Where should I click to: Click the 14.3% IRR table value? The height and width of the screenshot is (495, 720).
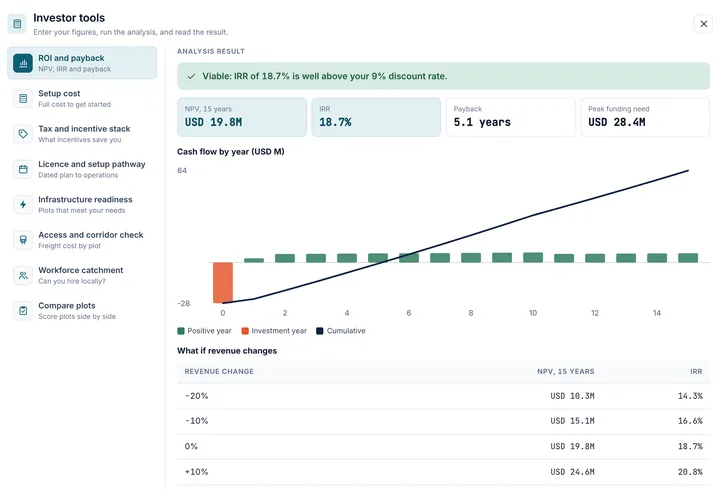click(x=690, y=396)
